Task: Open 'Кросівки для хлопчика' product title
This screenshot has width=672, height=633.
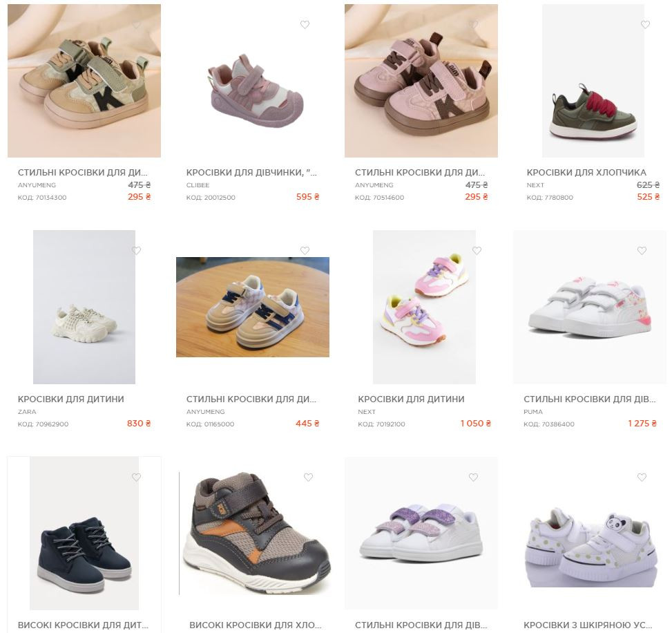Action: click(x=586, y=172)
